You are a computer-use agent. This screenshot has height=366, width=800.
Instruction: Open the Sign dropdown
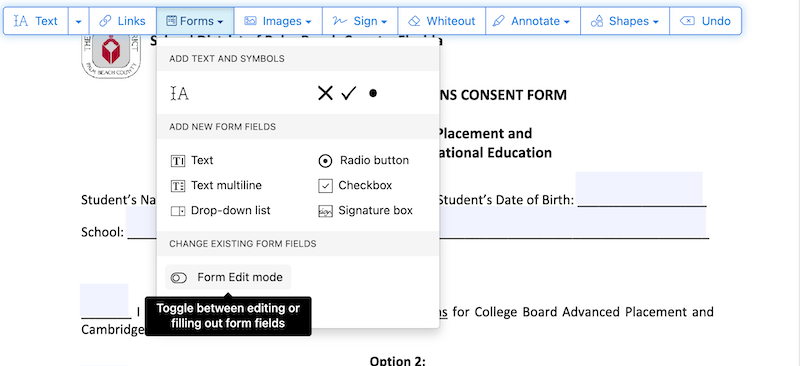tap(360, 21)
